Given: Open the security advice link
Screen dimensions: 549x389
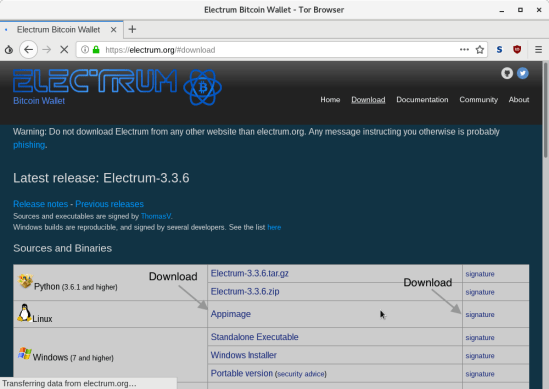Looking at the screenshot, I should (x=300, y=374).
